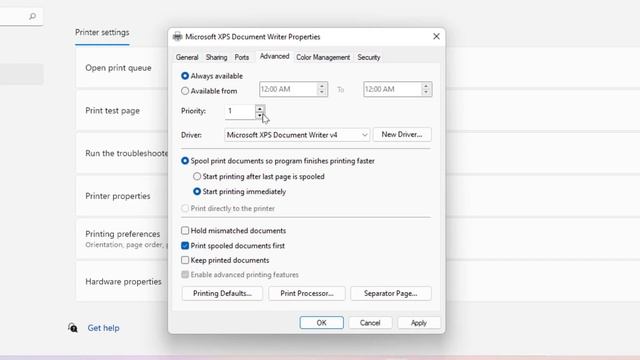Click the printer icon in dialog title bar
Image resolution: width=640 pixels, height=360 pixels.
[x=177, y=37]
